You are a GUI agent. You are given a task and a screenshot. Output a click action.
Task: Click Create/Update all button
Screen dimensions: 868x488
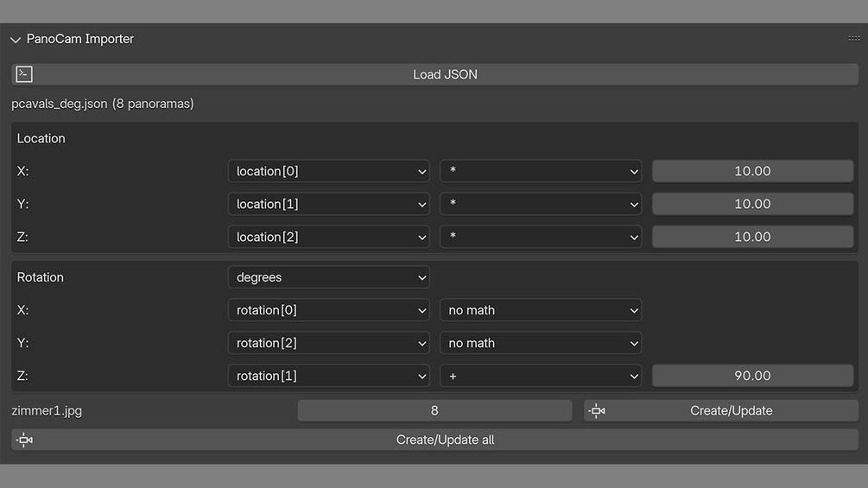[x=435, y=440]
